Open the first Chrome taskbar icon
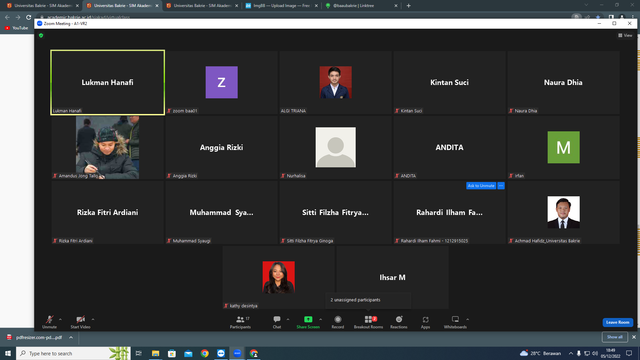 204,353
